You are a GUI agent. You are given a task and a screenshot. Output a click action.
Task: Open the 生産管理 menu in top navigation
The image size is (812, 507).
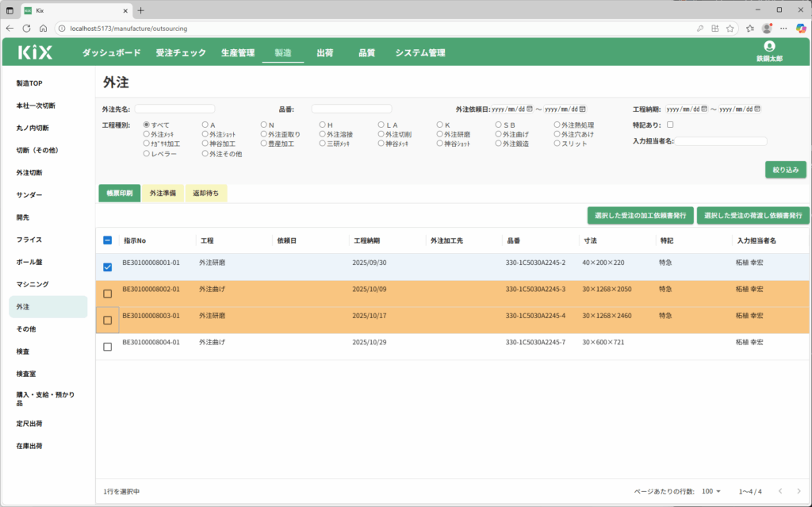click(x=237, y=53)
